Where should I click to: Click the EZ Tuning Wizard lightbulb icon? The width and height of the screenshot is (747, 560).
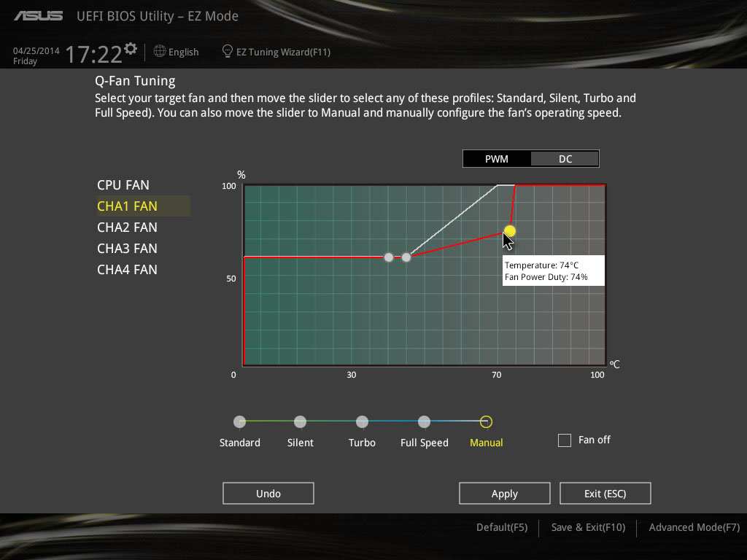pos(228,52)
